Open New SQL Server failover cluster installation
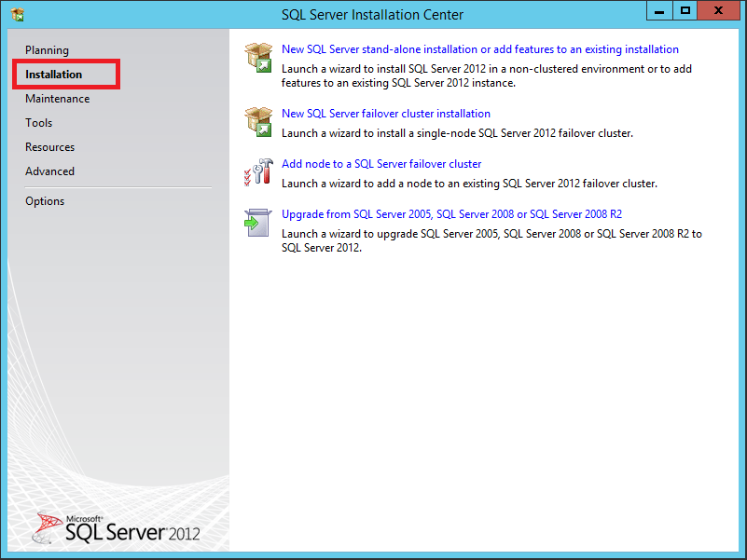 coord(386,114)
